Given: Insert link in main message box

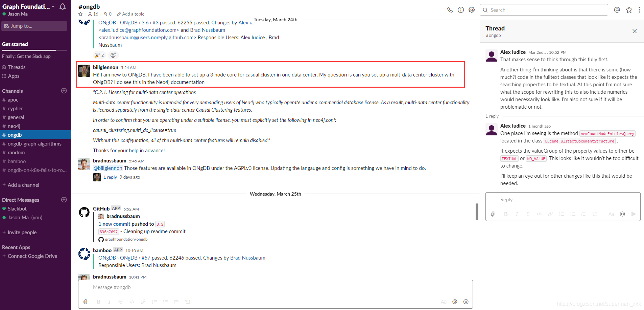Looking at the screenshot, I should coord(143,302).
